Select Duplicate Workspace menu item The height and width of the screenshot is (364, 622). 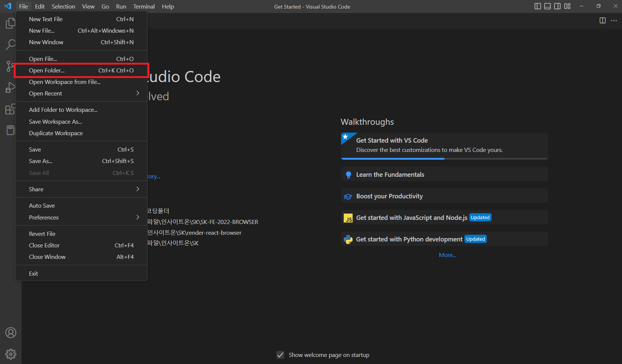[81, 133]
